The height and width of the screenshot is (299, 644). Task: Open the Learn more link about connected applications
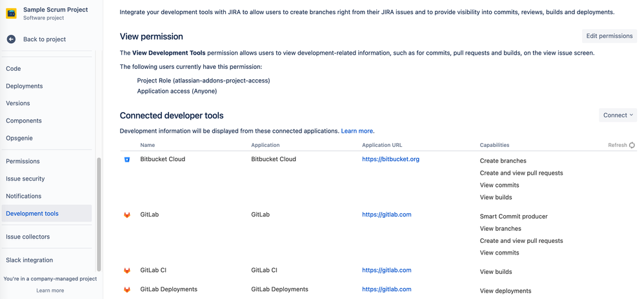click(357, 131)
